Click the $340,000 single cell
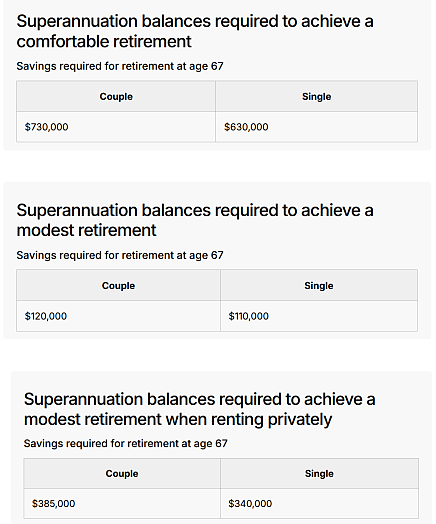Screen dimensions: 436x524 pos(319,504)
